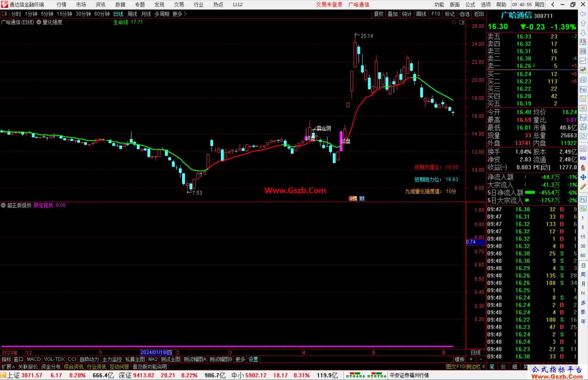
Task: Click the down arrow icon in right sidebar
Action: pos(583,33)
